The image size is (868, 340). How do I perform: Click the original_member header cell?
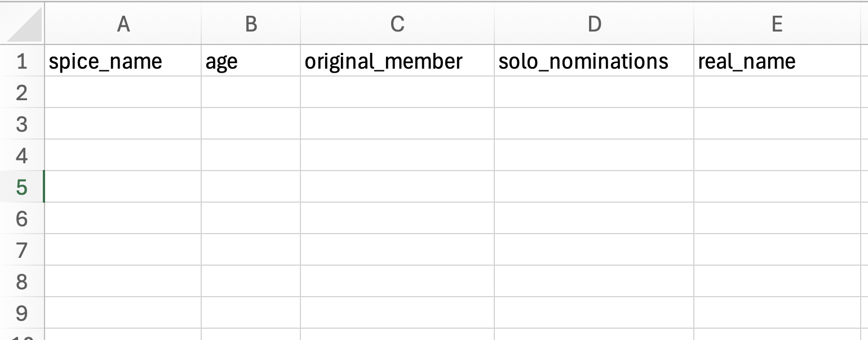coord(397,61)
